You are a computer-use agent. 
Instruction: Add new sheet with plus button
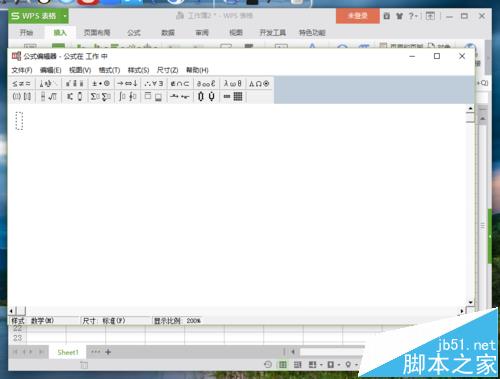(108, 352)
